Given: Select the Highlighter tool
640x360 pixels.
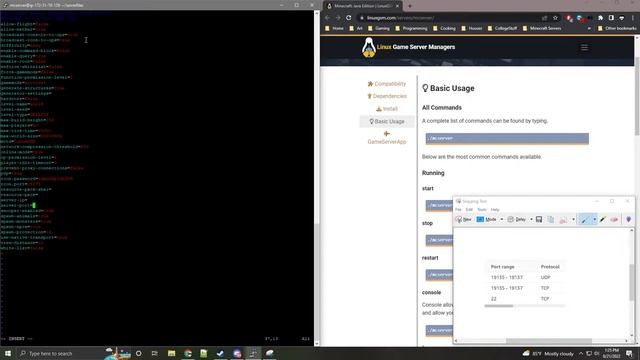Looking at the screenshot, I should click(x=603, y=220).
